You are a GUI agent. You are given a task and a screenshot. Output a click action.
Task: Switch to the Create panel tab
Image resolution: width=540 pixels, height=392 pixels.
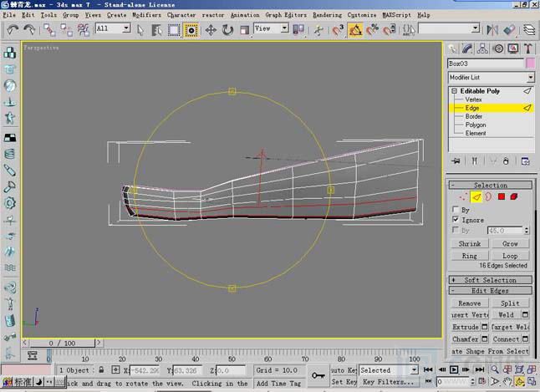click(x=452, y=49)
